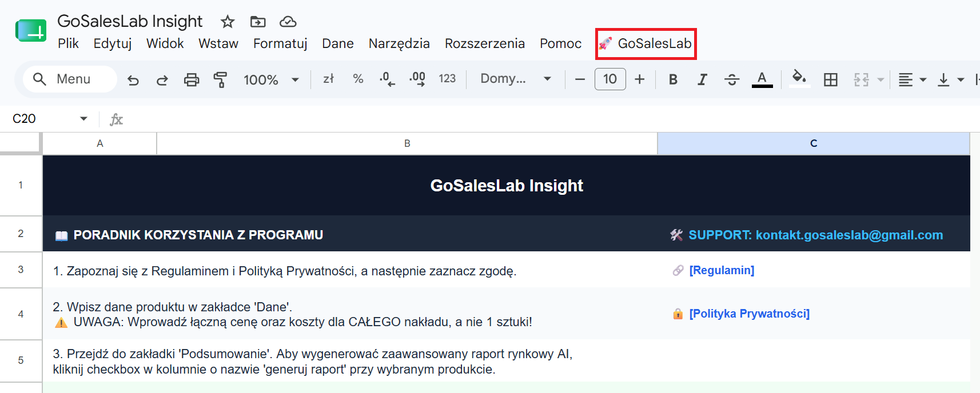The image size is (980, 393).
Task: Select row 1 header
Action: tap(21, 185)
